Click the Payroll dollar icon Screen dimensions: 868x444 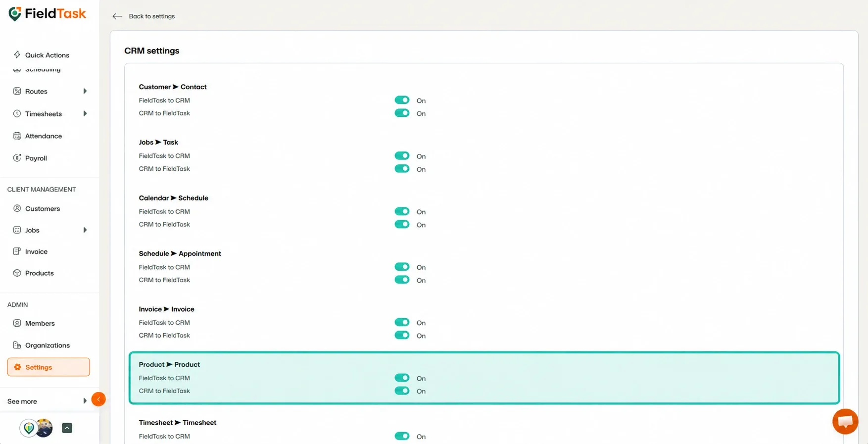pos(17,158)
